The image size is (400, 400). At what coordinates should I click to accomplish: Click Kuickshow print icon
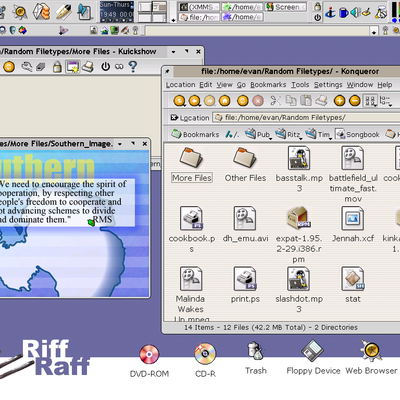[88, 67]
